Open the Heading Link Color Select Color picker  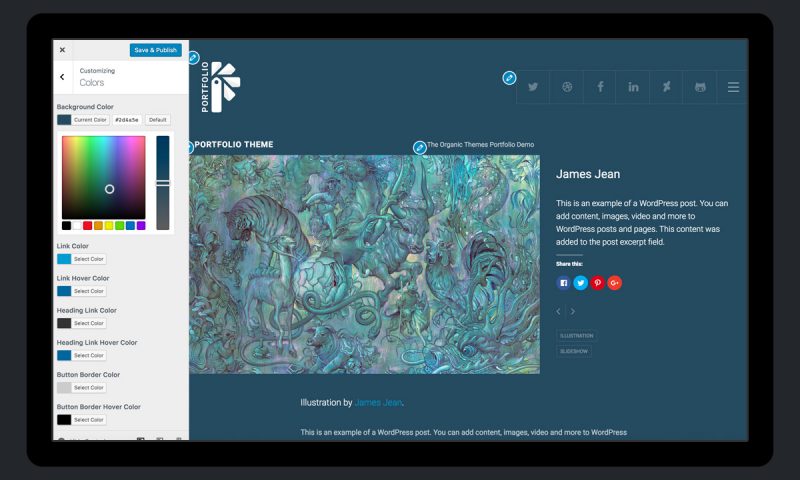(x=82, y=323)
